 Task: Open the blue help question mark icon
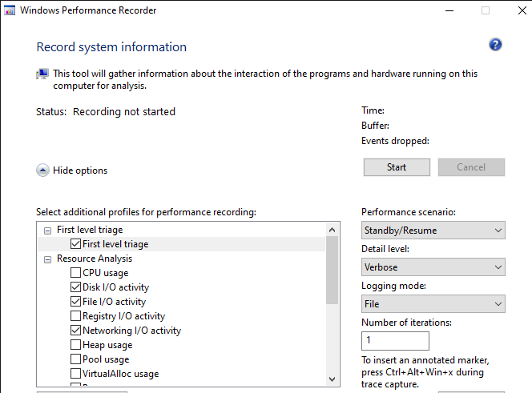coord(495,45)
